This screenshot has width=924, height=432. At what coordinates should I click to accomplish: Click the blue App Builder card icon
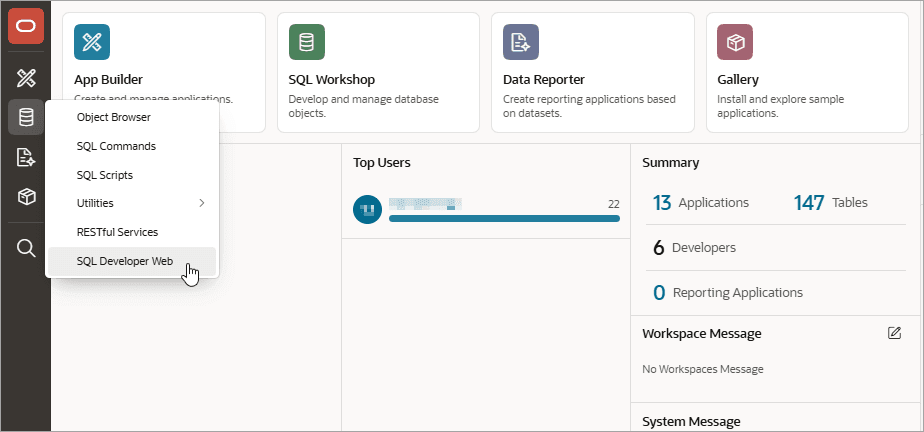pyautogui.click(x=92, y=42)
